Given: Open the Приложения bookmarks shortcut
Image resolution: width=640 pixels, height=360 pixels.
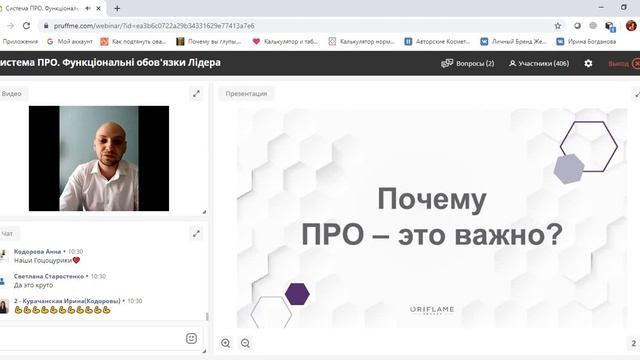Looking at the screenshot, I should click(x=20, y=42).
